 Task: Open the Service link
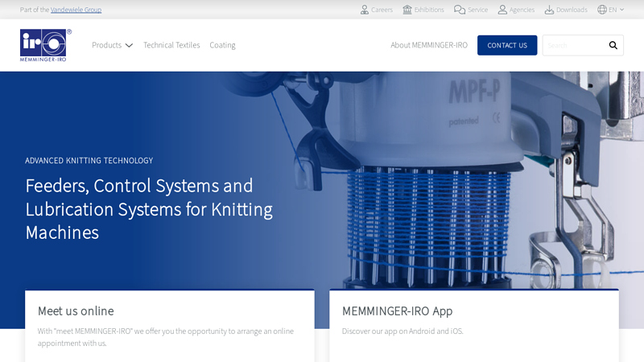pyautogui.click(x=471, y=10)
